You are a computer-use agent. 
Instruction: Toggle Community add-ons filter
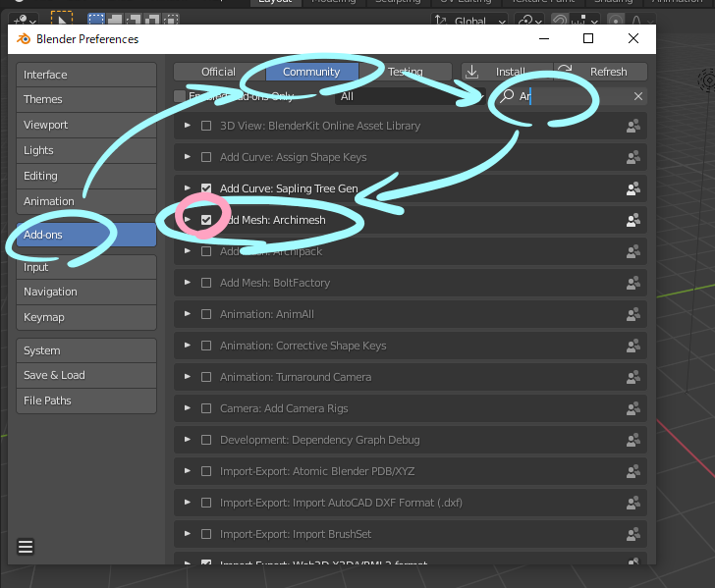[x=312, y=72]
